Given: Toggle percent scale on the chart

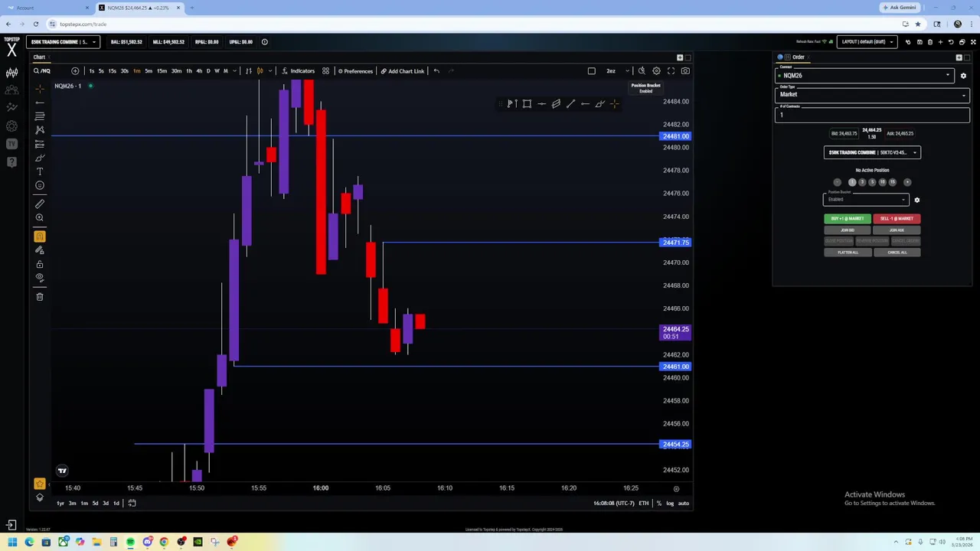Looking at the screenshot, I should click(x=658, y=503).
